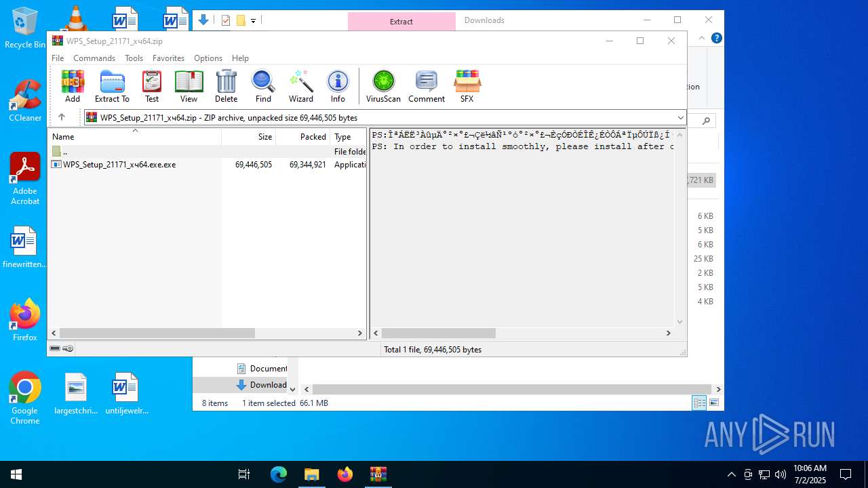Click the Explorer help question mark icon
Viewport: 868px width, 488px height.
(716, 38)
